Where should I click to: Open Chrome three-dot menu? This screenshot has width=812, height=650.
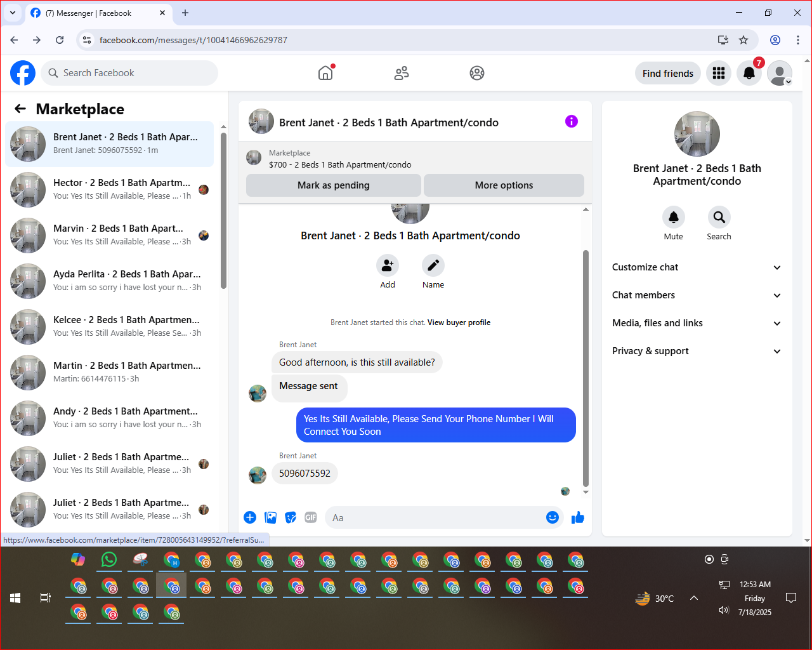click(798, 40)
